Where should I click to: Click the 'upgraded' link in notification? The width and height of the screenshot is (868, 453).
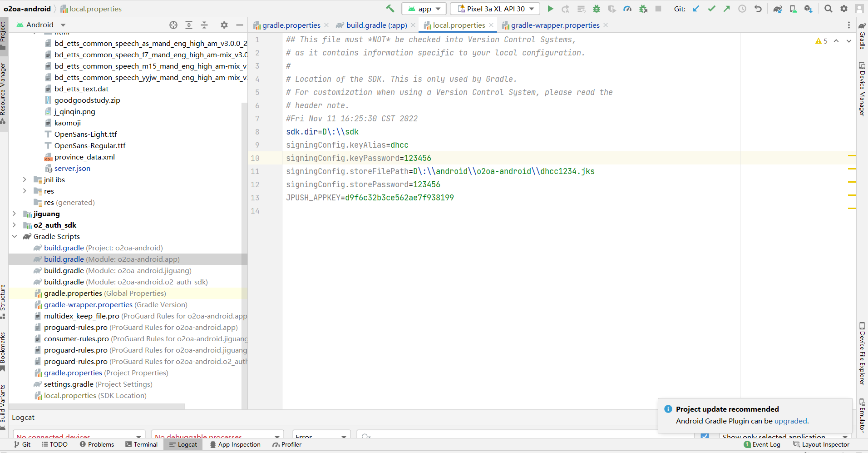(790, 421)
